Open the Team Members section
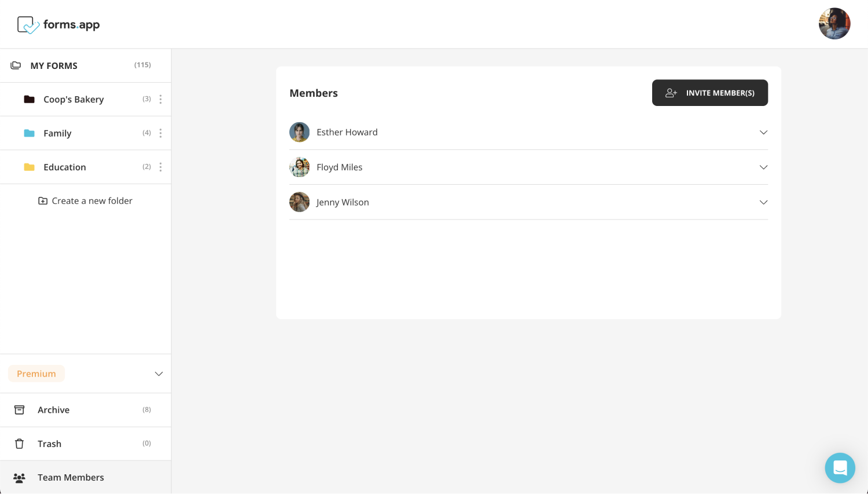 pyautogui.click(x=86, y=477)
